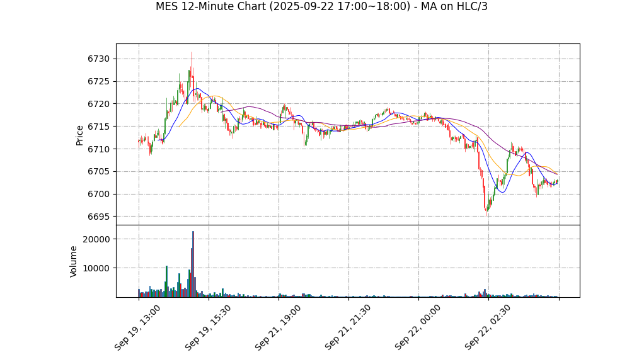This screenshot has width=644, height=362.
Task: Click the 6700 price axis label
Action: (98, 194)
